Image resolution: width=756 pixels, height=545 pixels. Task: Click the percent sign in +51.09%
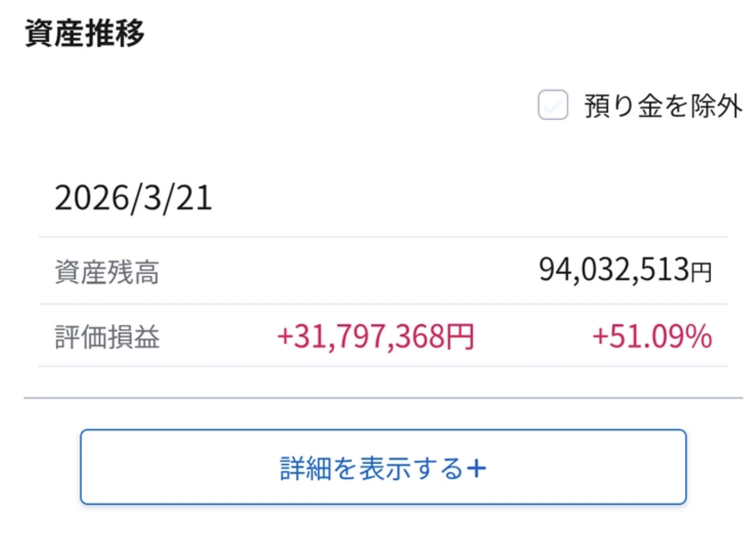coord(699,336)
